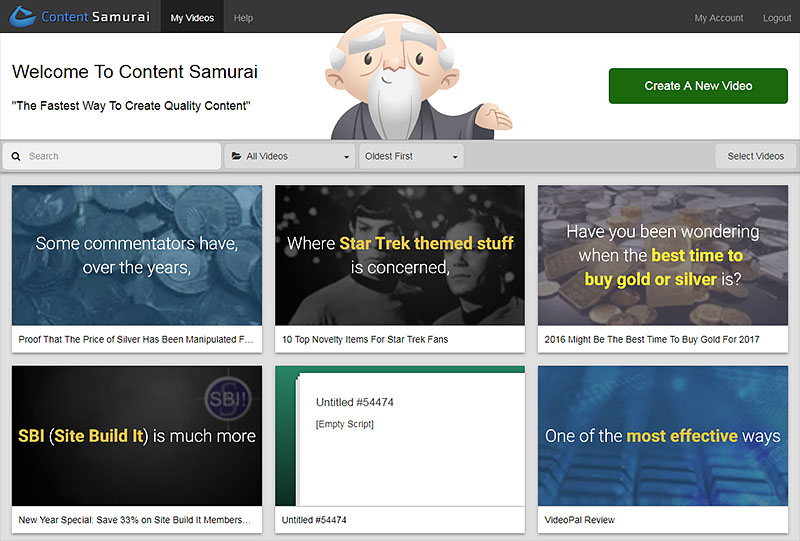Open the most effective ways thumbnail

click(663, 436)
